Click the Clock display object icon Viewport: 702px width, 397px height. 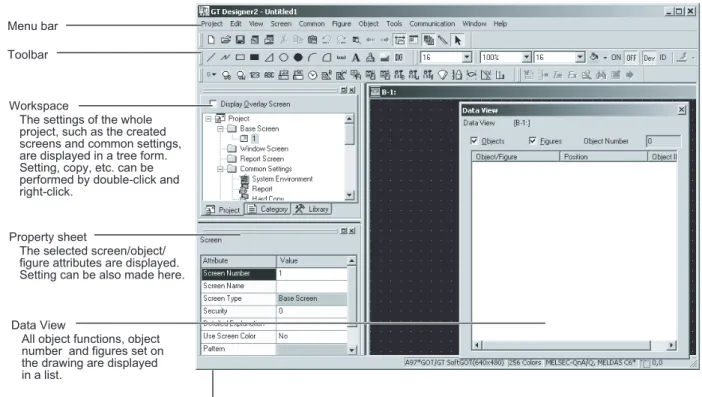312,75
